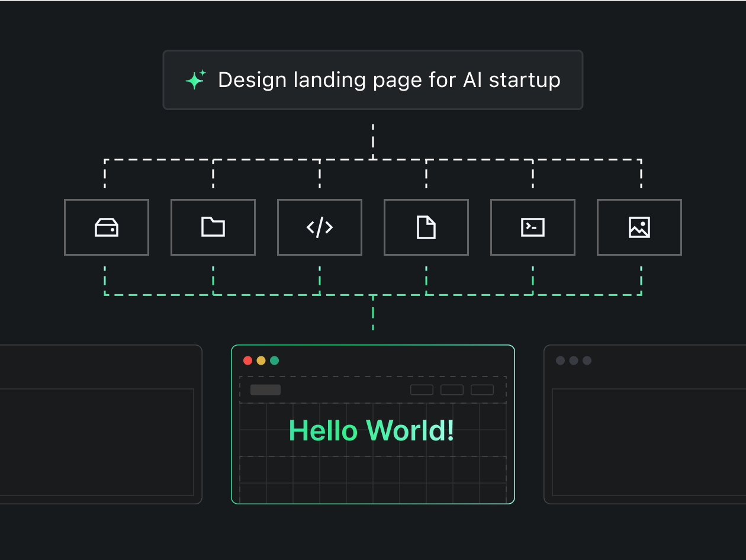This screenshot has width=746, height=560.
Task: Click the green traffic light dot
Action: tap(274, 360)
